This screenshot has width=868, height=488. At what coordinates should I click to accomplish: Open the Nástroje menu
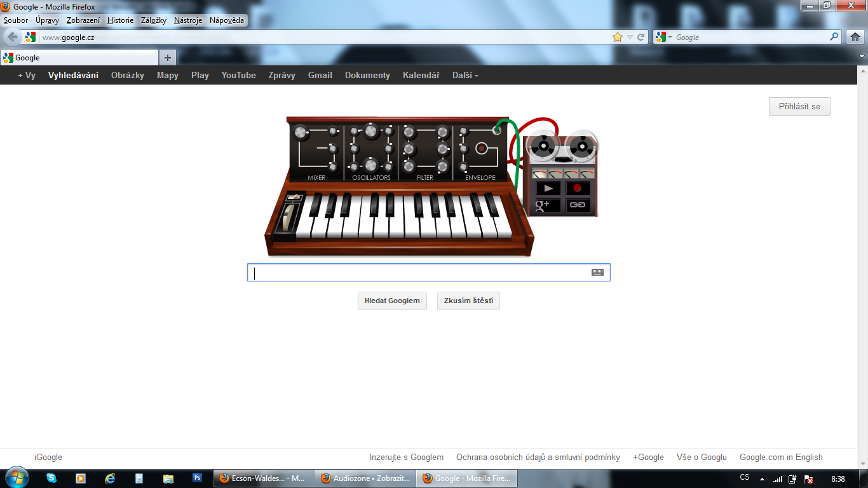coord(187,20)
